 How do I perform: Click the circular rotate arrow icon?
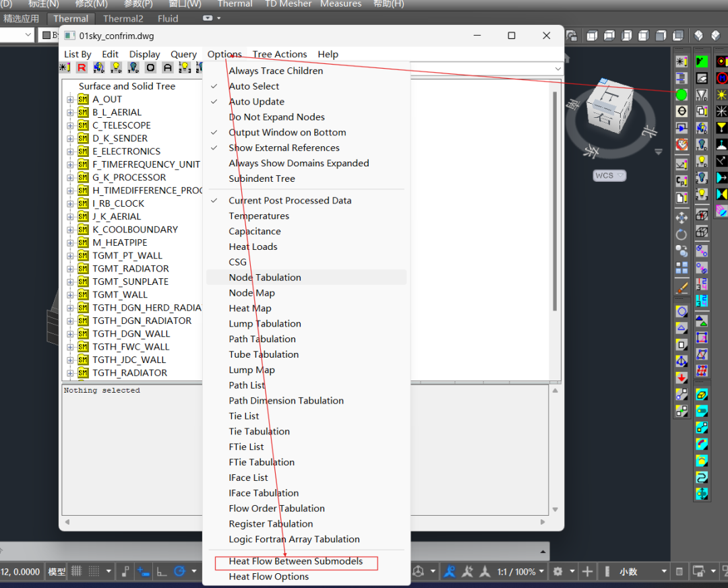click(681, 234)
